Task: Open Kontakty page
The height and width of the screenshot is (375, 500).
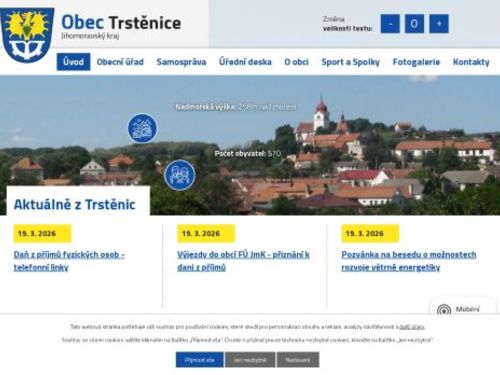Action: point(471,62)
